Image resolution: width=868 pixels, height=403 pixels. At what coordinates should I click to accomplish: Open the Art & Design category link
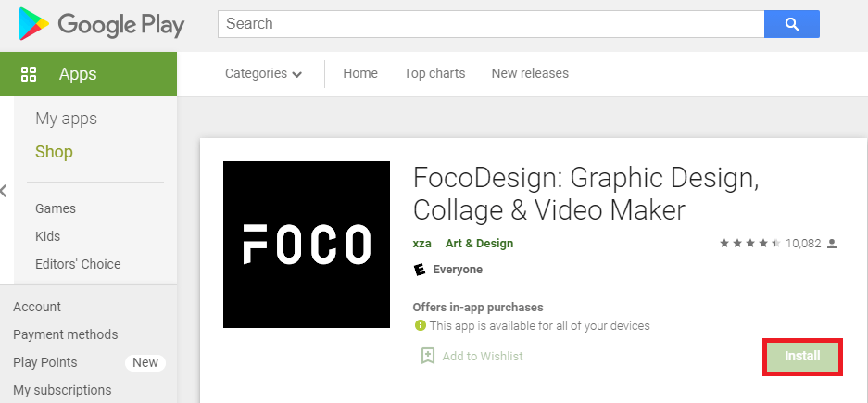point(480,244)
